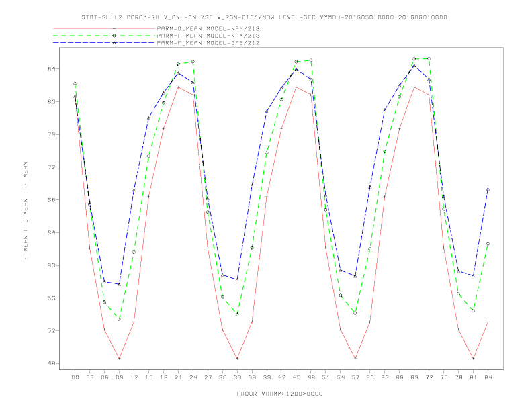
Task: Click y-axis tick label 52
Action: coord(52,331)
